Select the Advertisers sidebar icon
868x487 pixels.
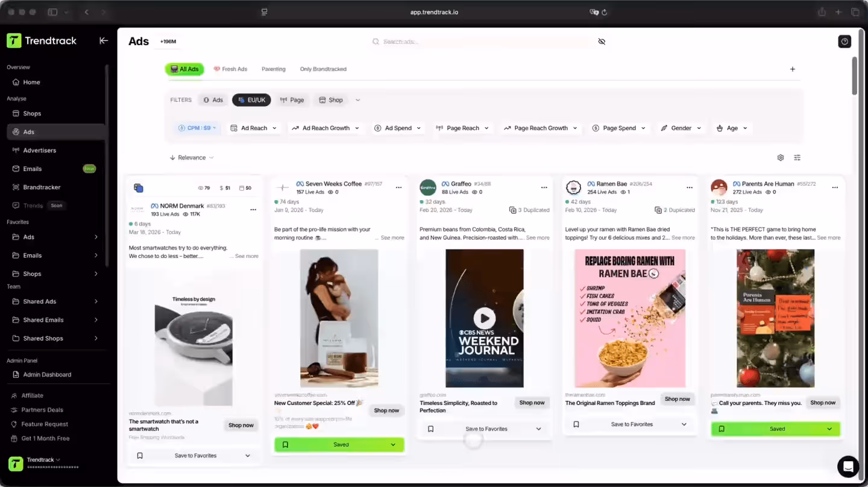pos(14,150)
